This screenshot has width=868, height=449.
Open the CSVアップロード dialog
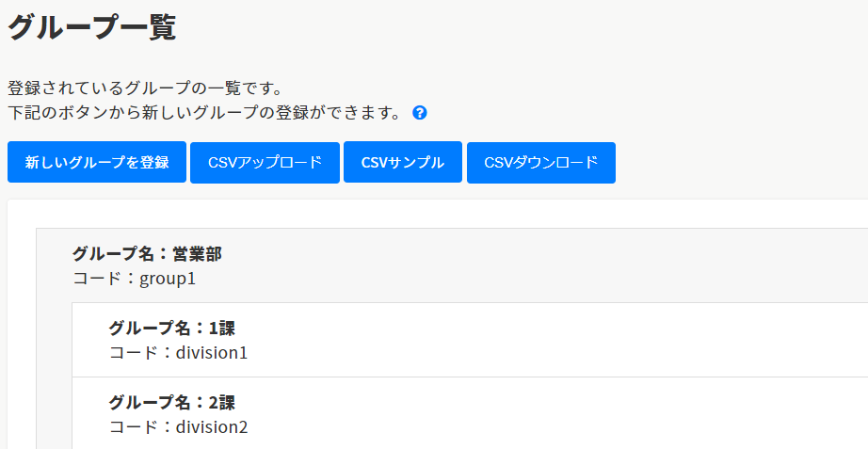pos(265,163)
